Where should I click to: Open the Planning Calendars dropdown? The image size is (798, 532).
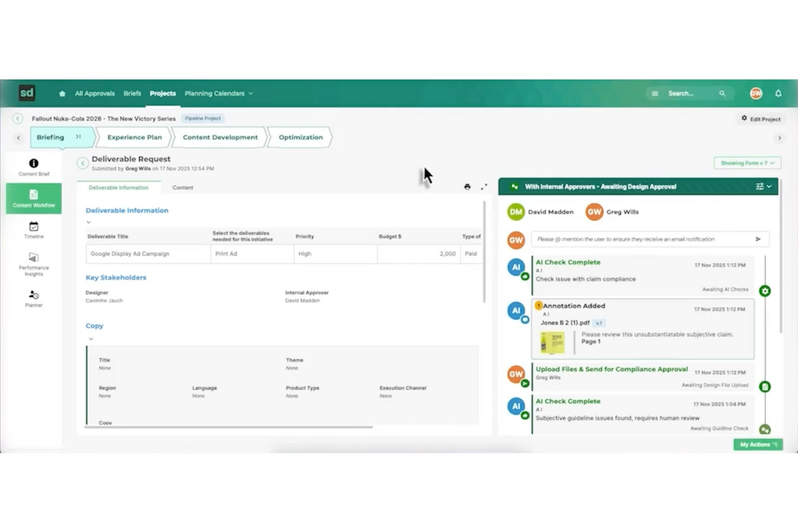click(x=218, y=93)
